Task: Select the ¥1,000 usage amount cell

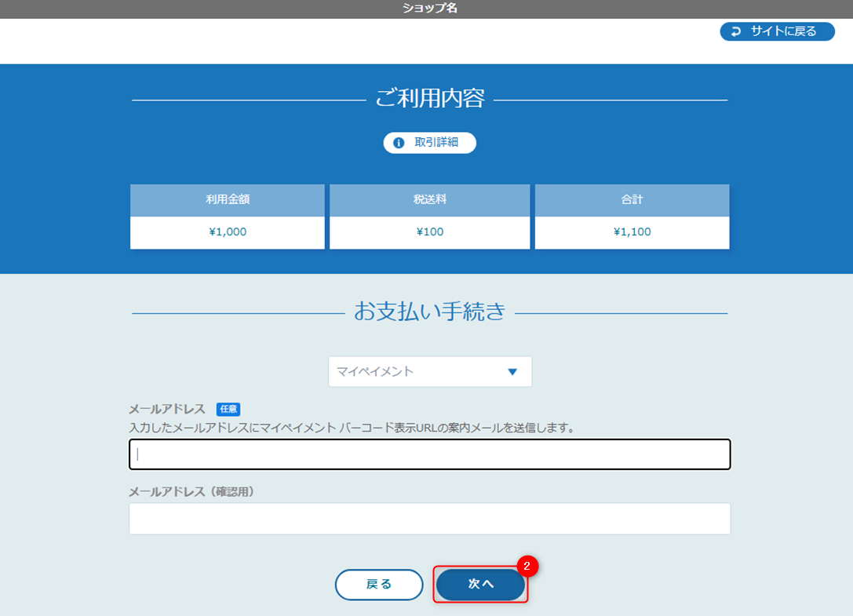Action: pyautogui.click(x=227, y=232)
